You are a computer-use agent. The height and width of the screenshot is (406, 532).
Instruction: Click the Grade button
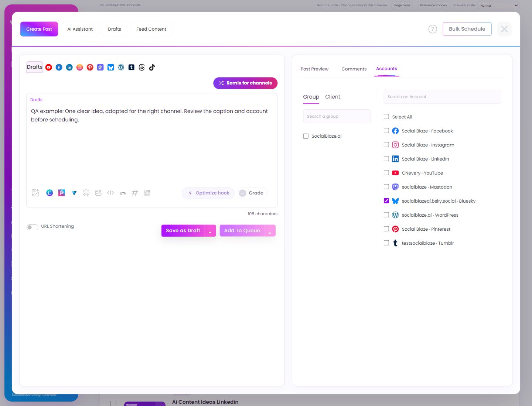point(252,193)
